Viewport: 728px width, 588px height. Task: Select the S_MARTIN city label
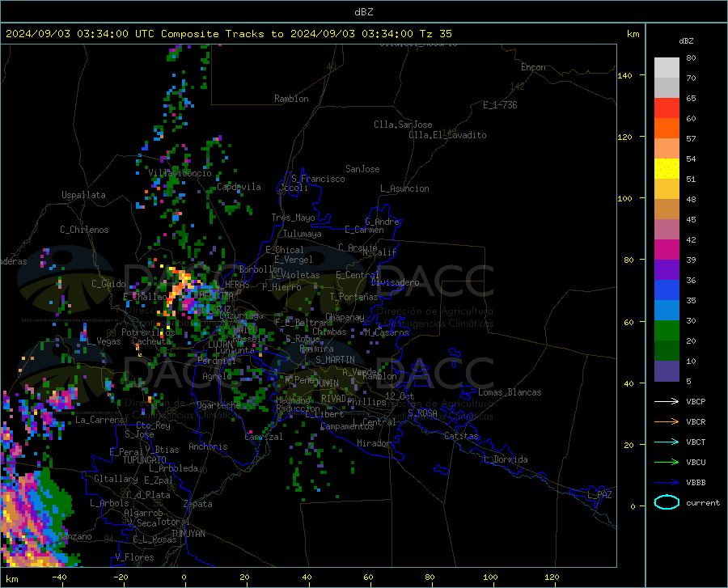335,360
